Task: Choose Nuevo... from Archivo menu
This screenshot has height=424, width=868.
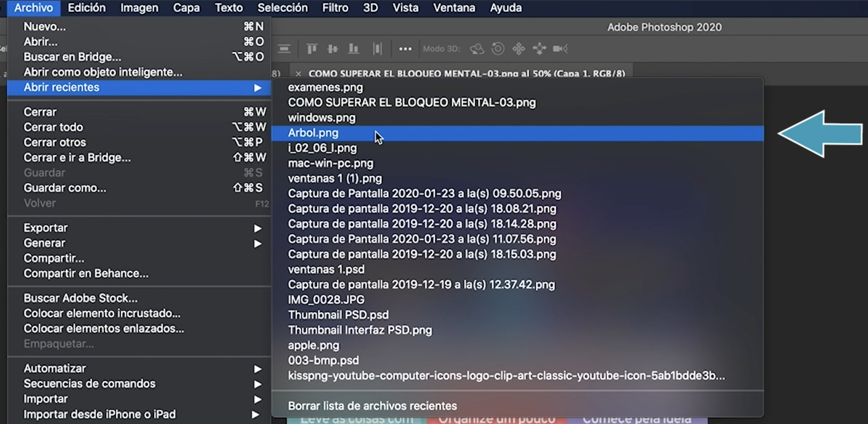Action: click(x=139, y=26)
